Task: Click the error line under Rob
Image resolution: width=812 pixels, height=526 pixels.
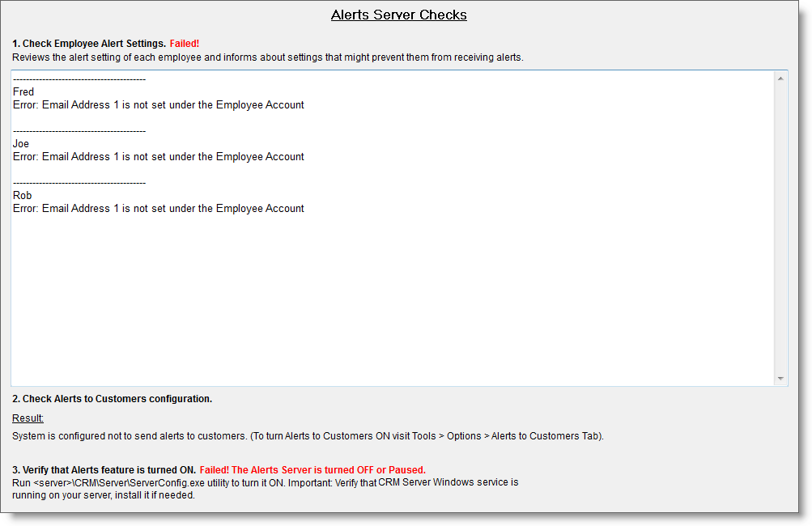Action: coord(159,209)
